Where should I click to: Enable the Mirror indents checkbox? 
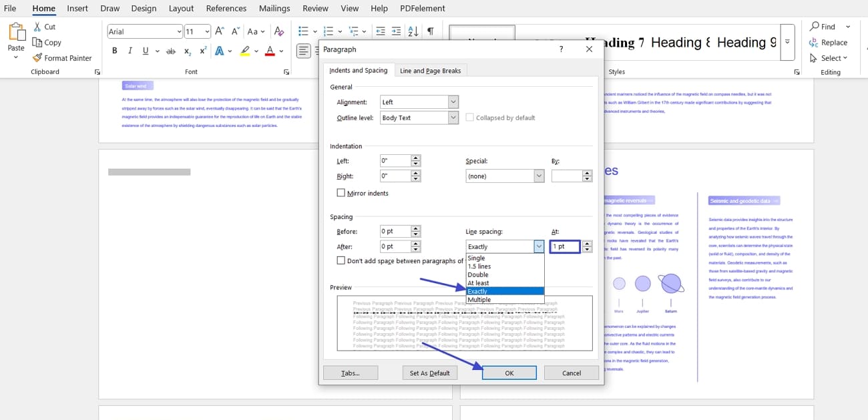click(x=341, y=193)
